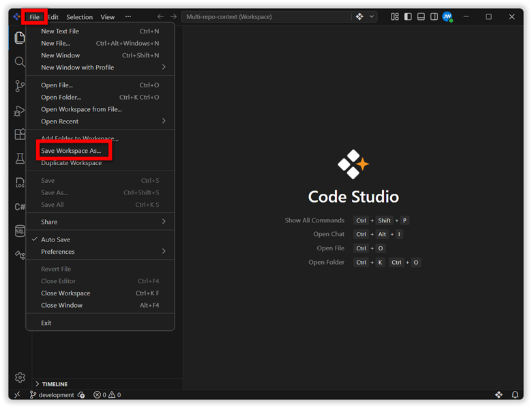532x408 pixels.
Task: Select New File... entry
Action: point(100,43)
